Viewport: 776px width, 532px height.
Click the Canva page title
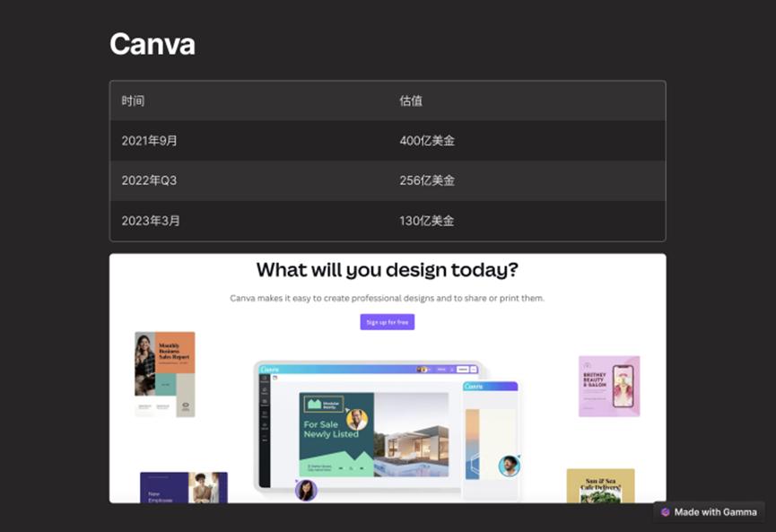coord(153,44)
